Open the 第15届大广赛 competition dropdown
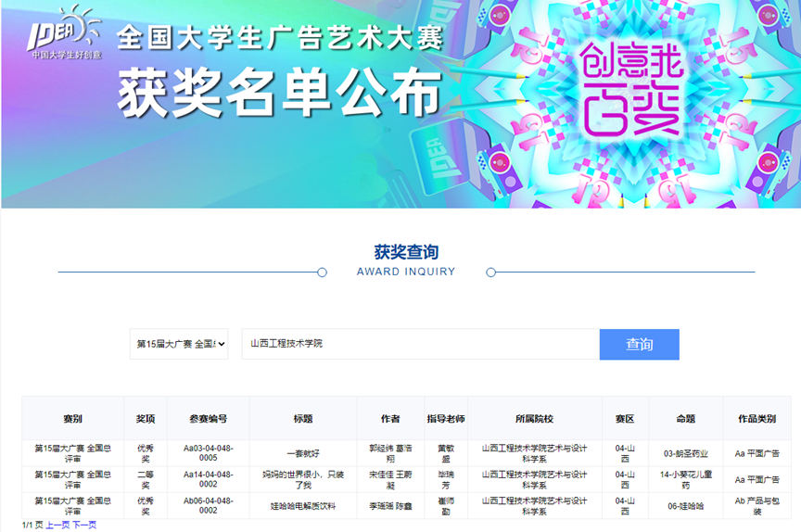 [178, 344]
